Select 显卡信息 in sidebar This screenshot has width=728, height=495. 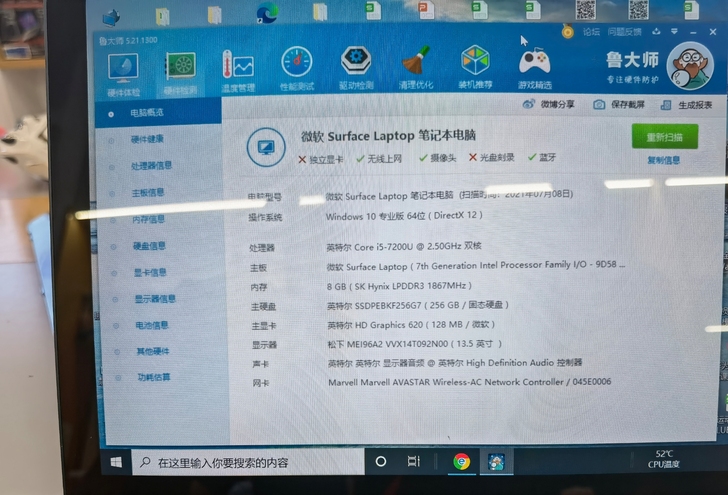click(150, 272)
